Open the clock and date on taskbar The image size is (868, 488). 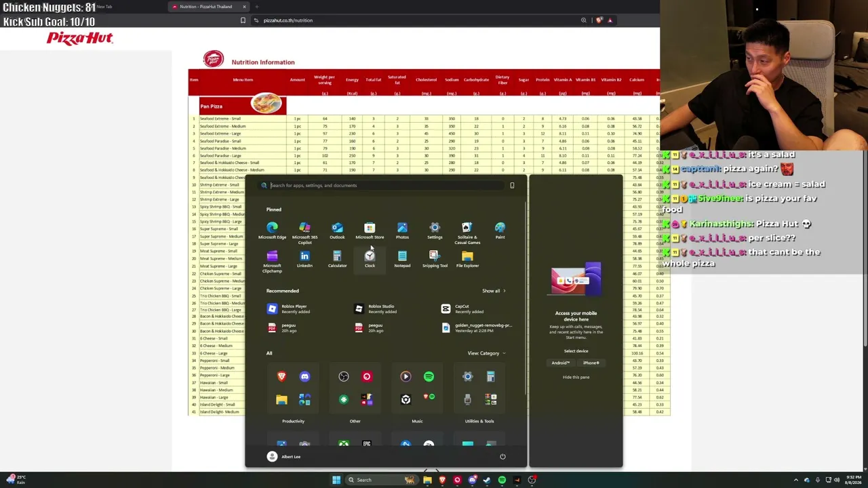coord(854,480)
